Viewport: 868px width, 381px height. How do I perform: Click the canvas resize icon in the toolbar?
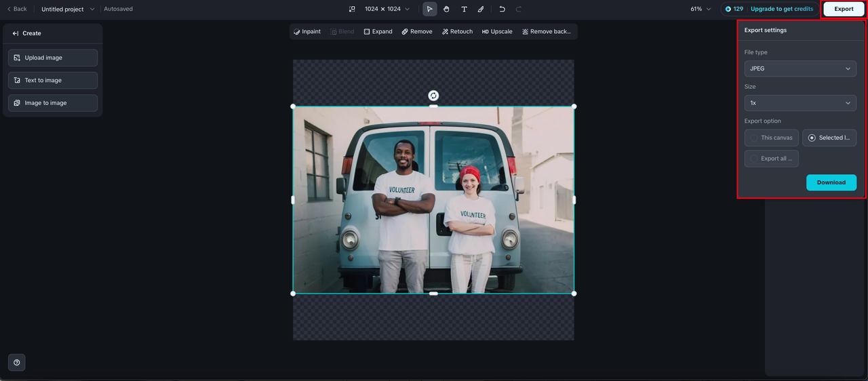[352, 9]
